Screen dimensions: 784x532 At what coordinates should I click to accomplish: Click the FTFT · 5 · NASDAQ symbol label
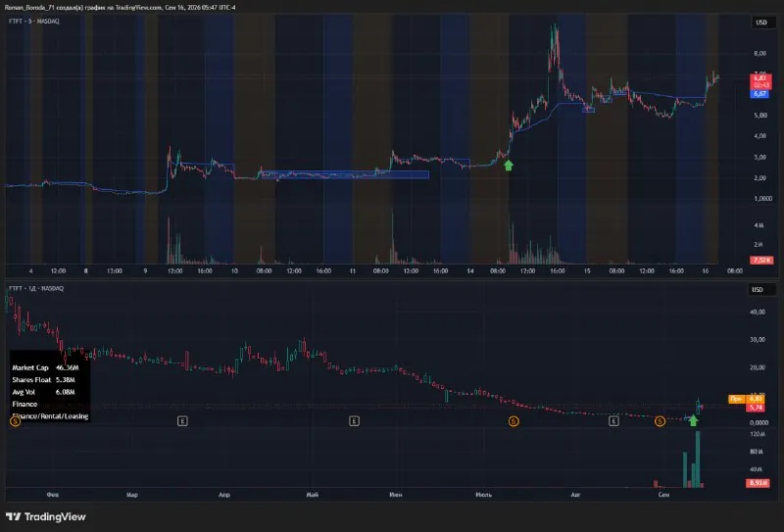pos(34,22)
